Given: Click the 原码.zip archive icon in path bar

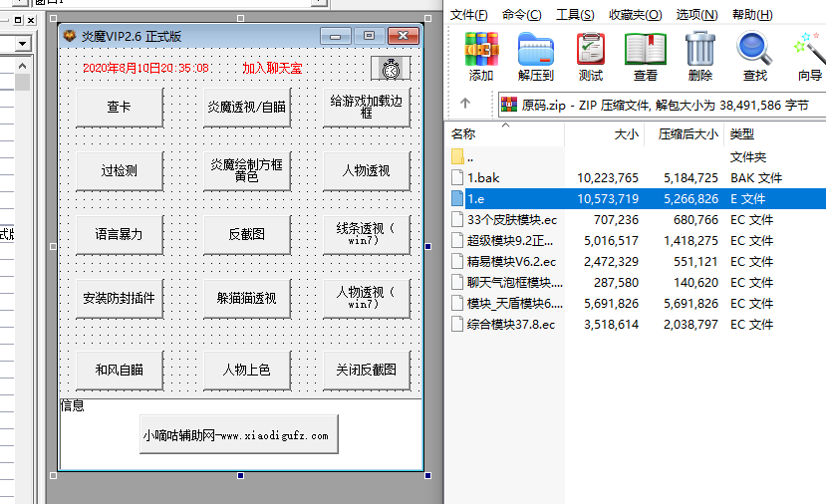Looking at the screenshot, I should (x=509, y=105).
